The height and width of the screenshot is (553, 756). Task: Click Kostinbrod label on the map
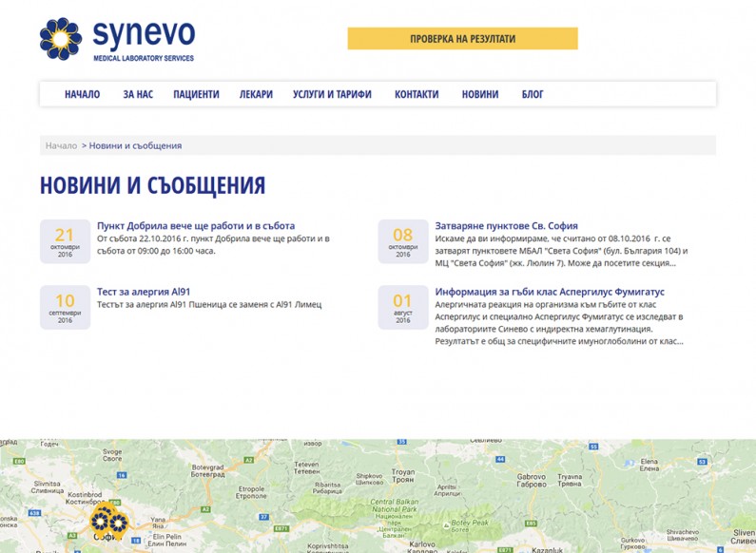(85, 498)
